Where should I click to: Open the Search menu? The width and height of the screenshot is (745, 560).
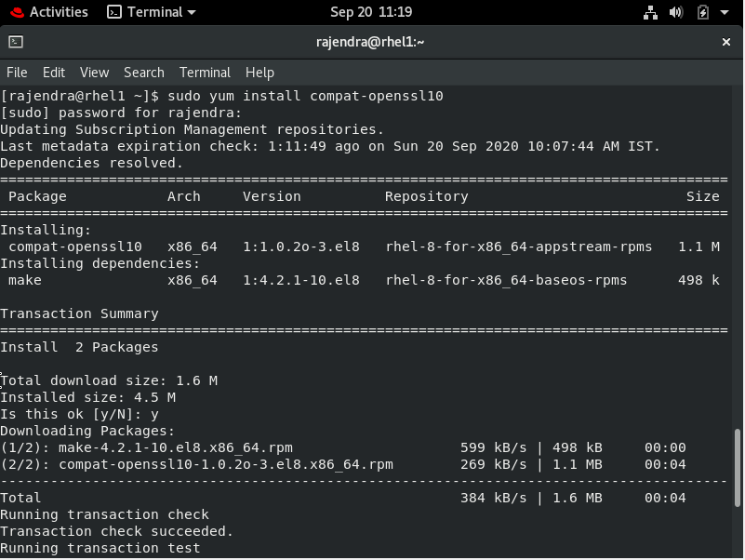point(143,72)
